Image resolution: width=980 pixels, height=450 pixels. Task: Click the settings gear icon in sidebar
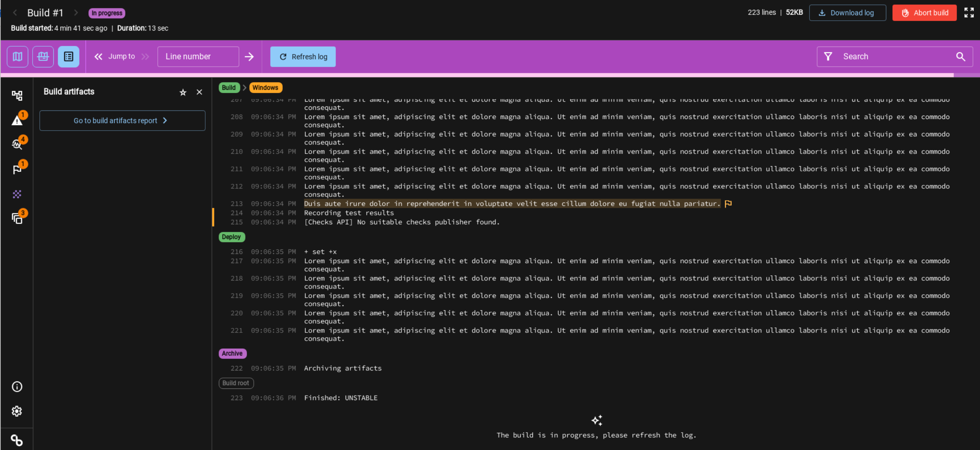click(x=17, y=411)
